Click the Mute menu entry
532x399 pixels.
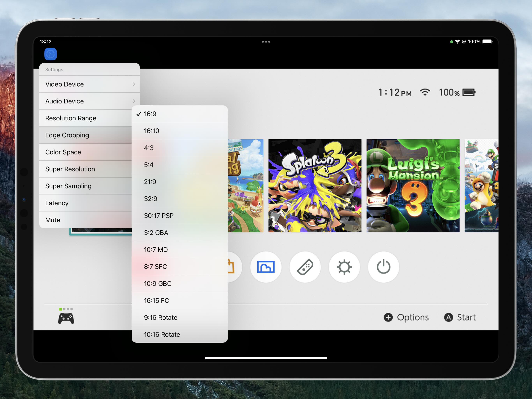85,220
